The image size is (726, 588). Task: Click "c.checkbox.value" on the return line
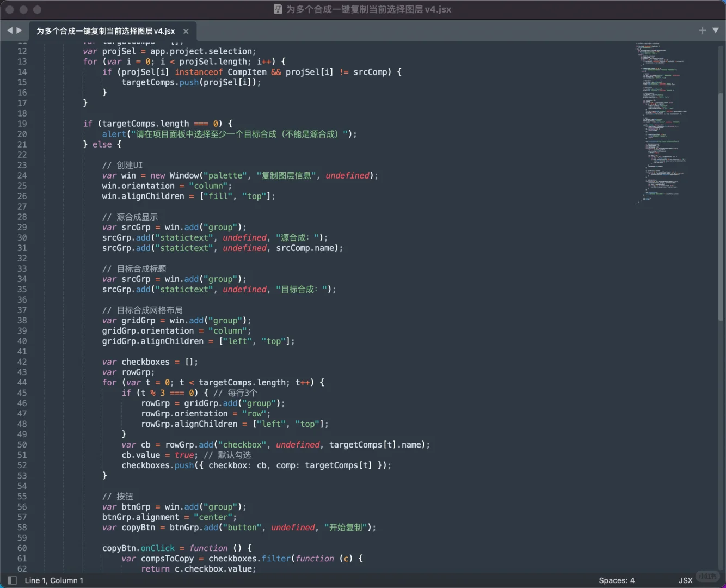[x=213, y=568]
